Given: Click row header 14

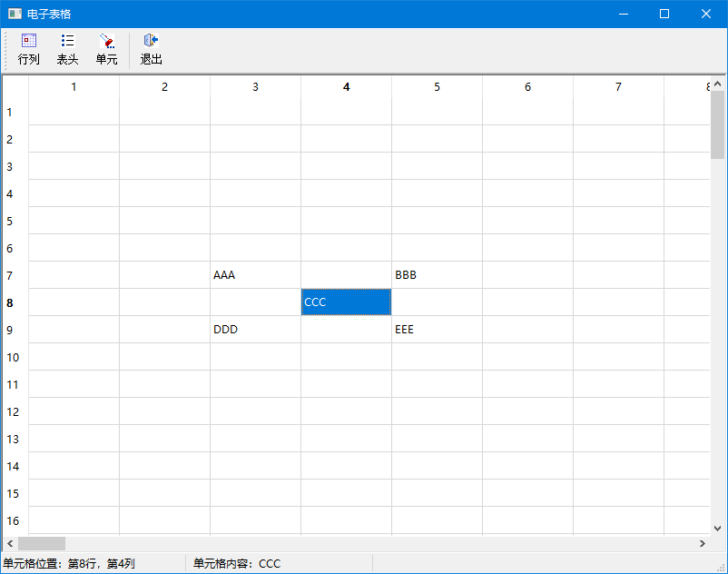Looking at the screenshot, I should coord(15,466).
